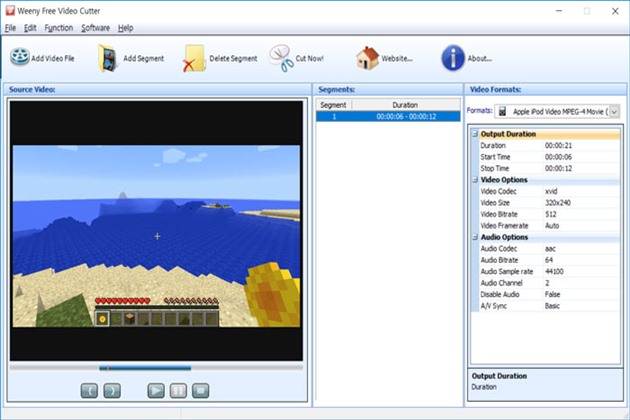Select the Disable Audio value False
The image size is (630, 420).
pos(552,294)
